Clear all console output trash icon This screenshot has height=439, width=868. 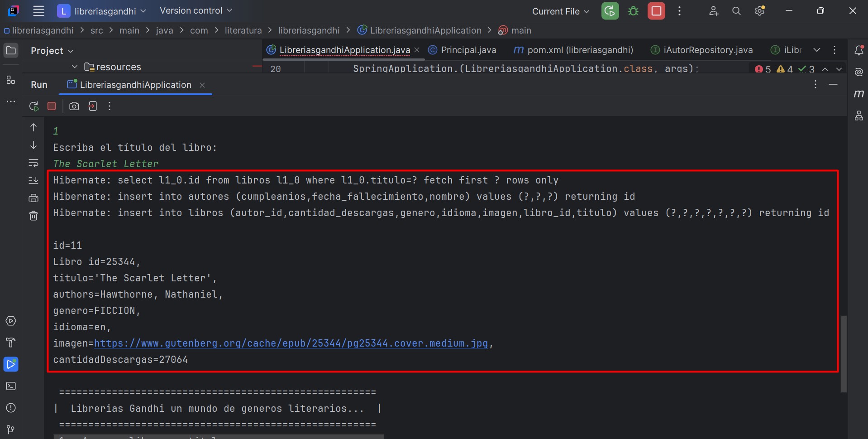pyautogui.click(x=33, y=216)
